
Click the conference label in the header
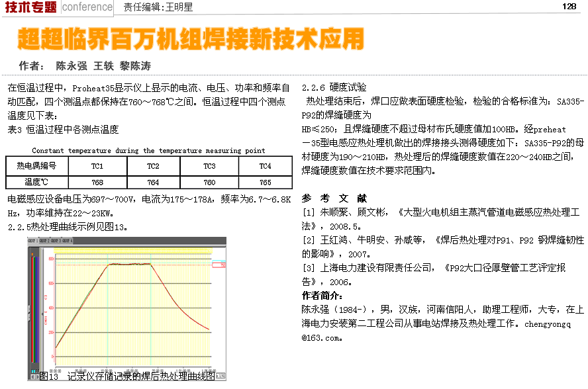point(87,7)
